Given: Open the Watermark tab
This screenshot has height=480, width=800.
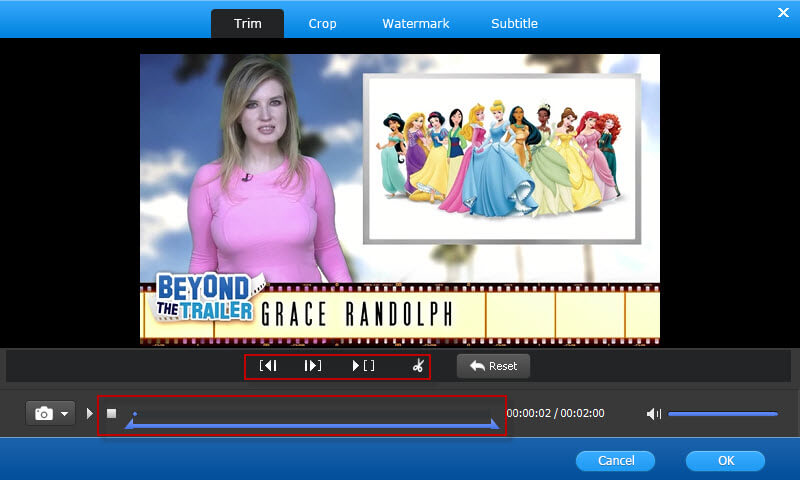Looking at the screenshot, I should tap(416, 23).
